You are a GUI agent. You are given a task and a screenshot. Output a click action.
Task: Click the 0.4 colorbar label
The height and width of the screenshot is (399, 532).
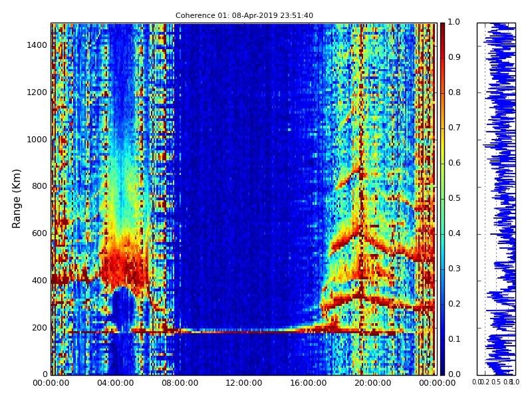[454, 233]
